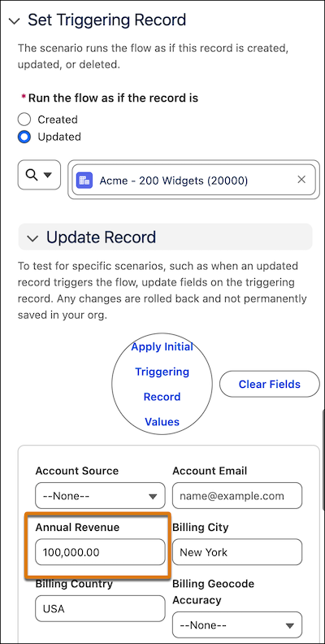Open the Account Source dropdown
Viewport: 325px width, 644px height.
[100, 496]
